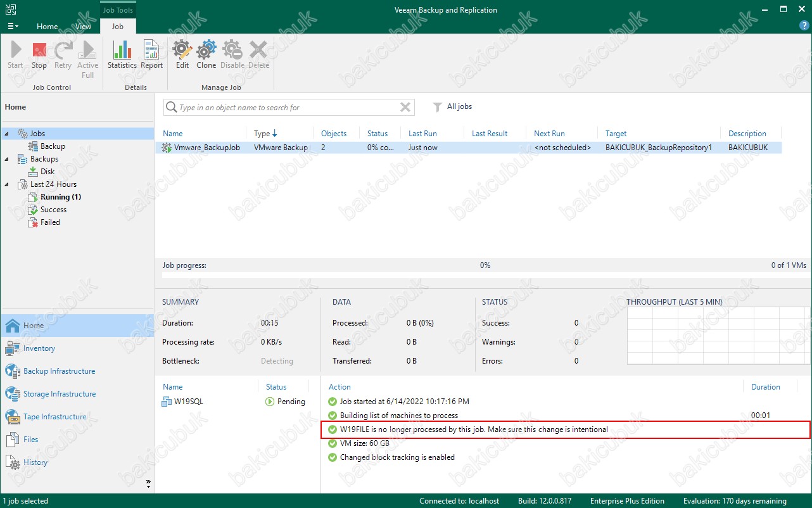Select Backup under Jobs
Image resolution: width=812 pixels, height=508 pixels.
pyautogui.click(x=53, y=146)
